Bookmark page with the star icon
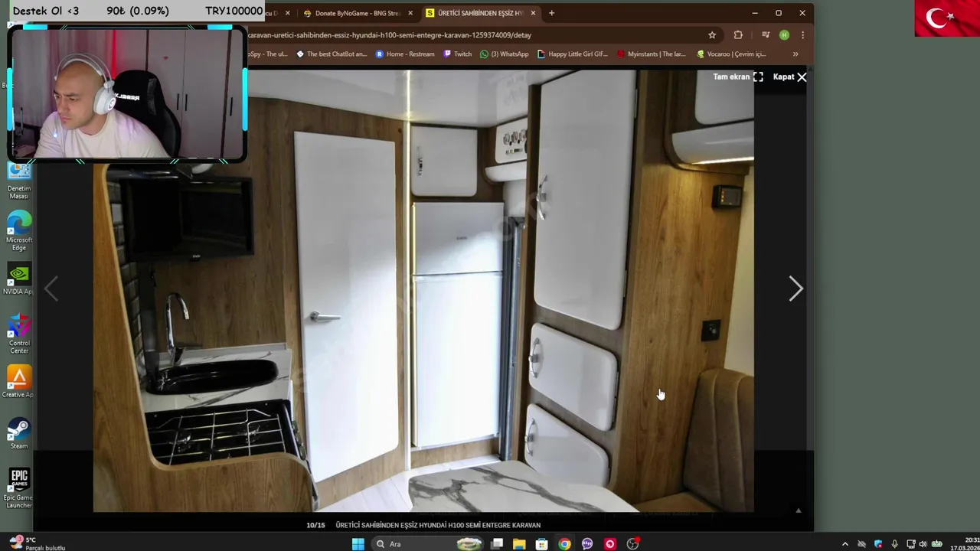980x551 pixels. [x=712, y=35]
